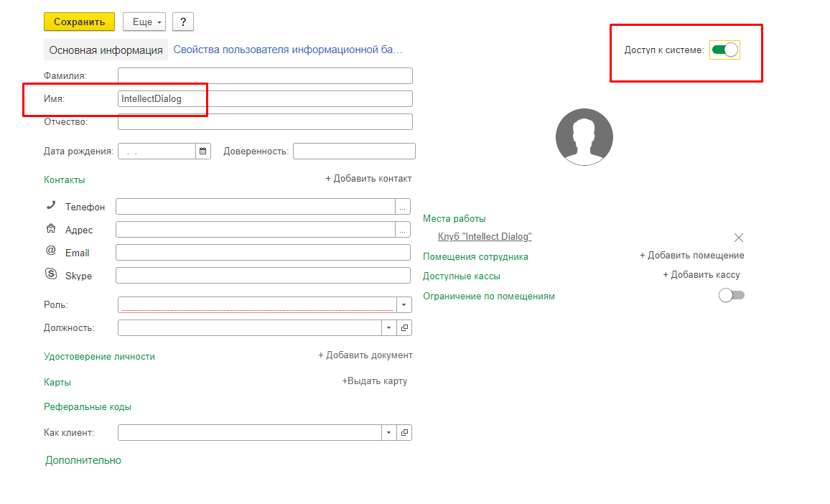
Task: Expand the Должность dropdown arrow
Action: (x=388, y=327)
